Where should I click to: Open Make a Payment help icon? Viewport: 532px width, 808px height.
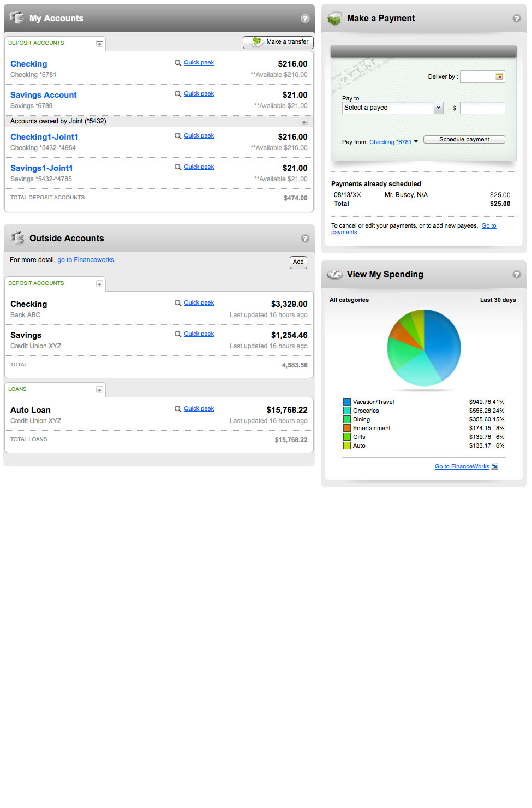pos(516,18)
